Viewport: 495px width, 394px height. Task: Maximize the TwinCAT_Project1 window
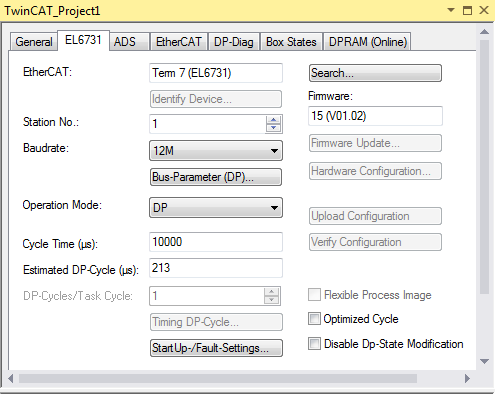468,10
